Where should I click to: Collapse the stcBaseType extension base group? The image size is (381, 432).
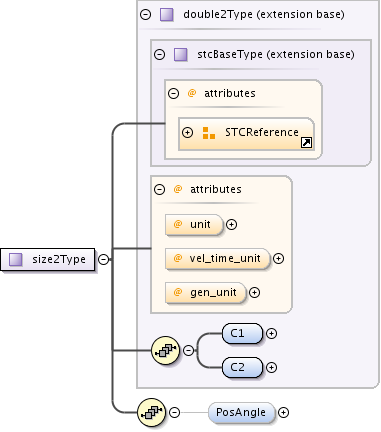pos(160,54)
